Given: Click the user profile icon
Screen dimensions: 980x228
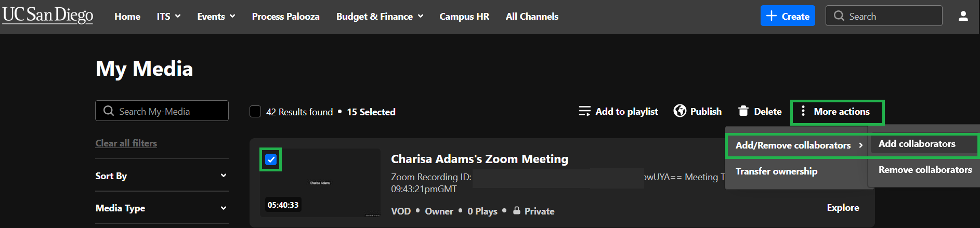Looking at the screenshot, I should (x=963, y=16).
